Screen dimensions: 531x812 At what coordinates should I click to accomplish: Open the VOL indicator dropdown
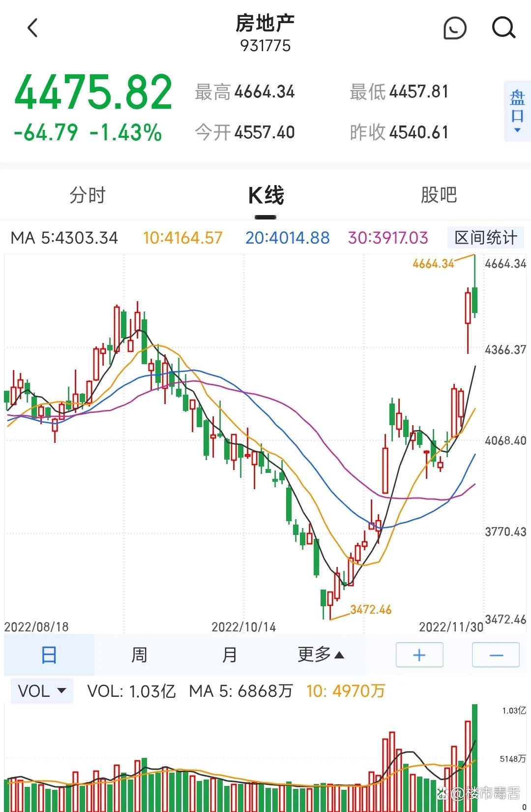click(x=42, y=690)
